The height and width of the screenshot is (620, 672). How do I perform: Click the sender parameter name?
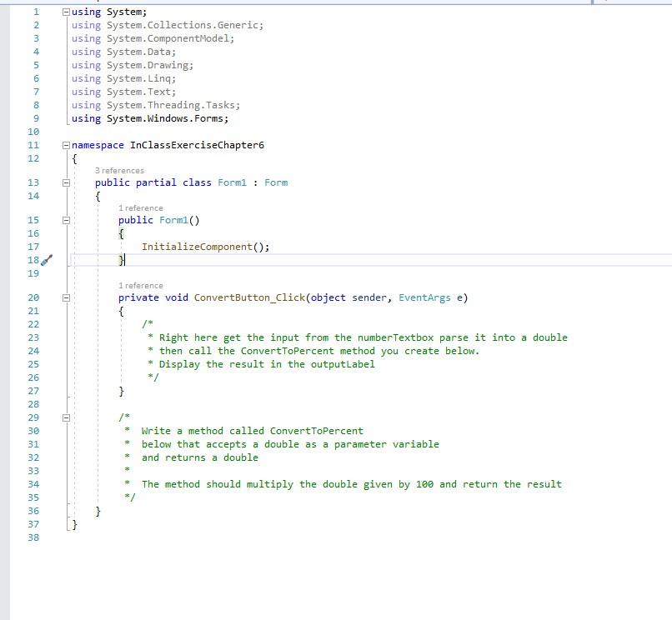point(368,298)
